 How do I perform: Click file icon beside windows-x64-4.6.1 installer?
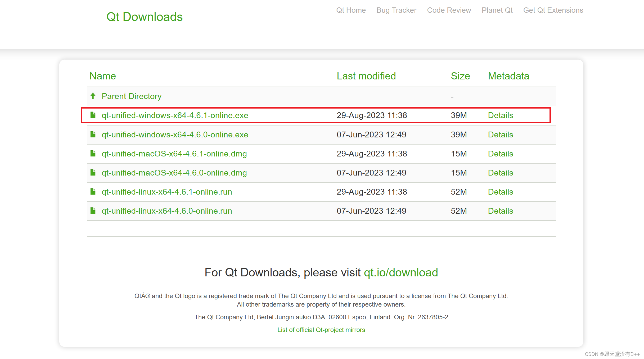pyautogui.click(x=93, y=115)
